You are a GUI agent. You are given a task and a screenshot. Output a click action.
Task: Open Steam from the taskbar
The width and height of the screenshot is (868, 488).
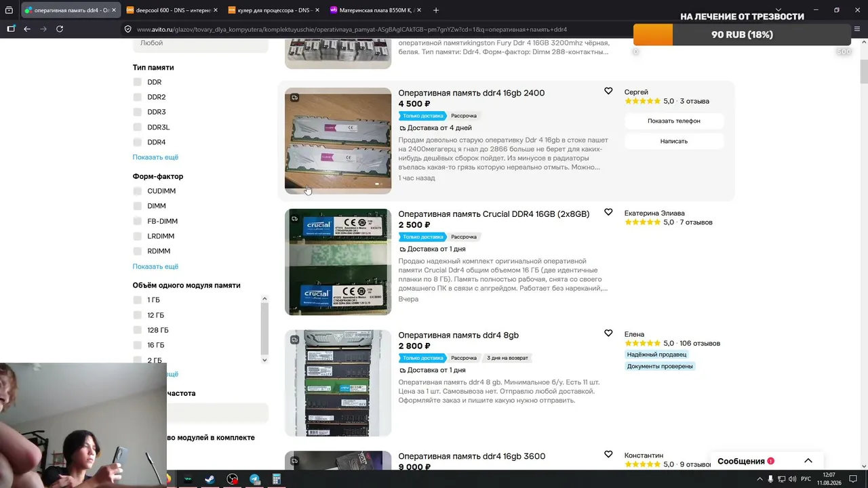[210, 479]
